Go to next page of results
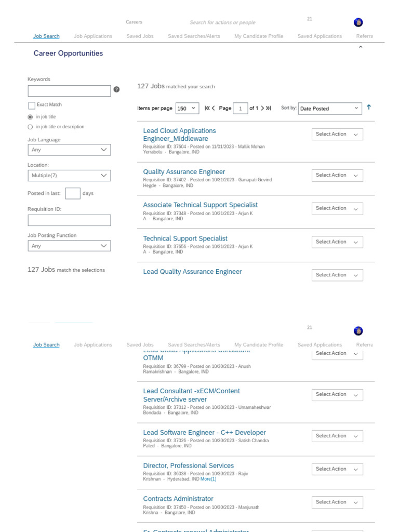This screenshot has width=399, height=532. [262, 108]
